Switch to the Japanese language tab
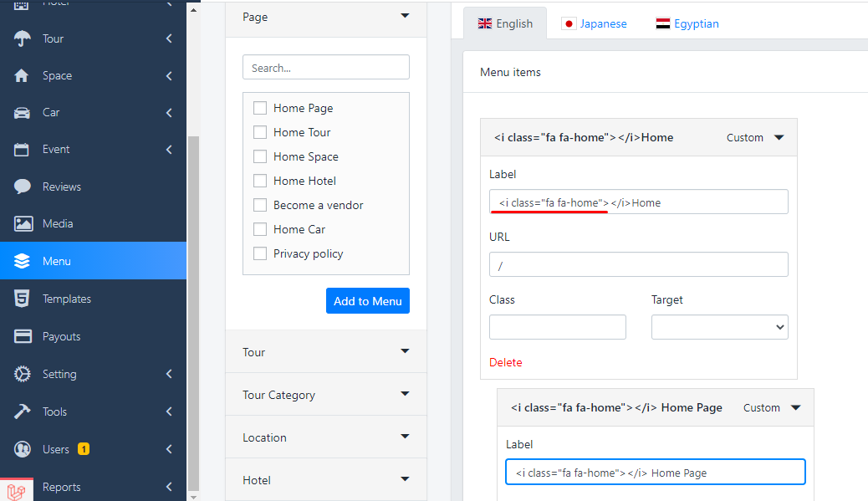868x501 pixels. (x=594, y=23)
